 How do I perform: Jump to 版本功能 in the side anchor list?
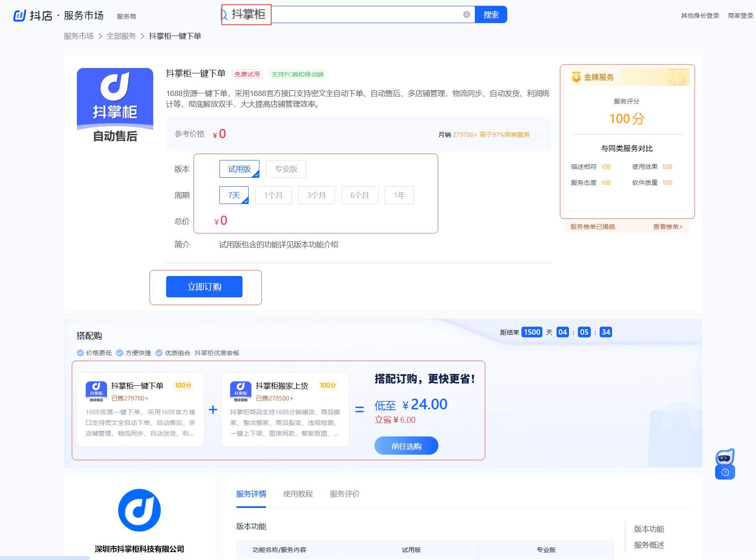tap(649, 529)
